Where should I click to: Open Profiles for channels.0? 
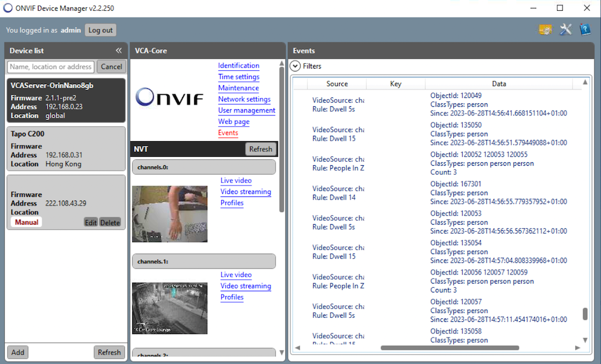click(232, 202)
